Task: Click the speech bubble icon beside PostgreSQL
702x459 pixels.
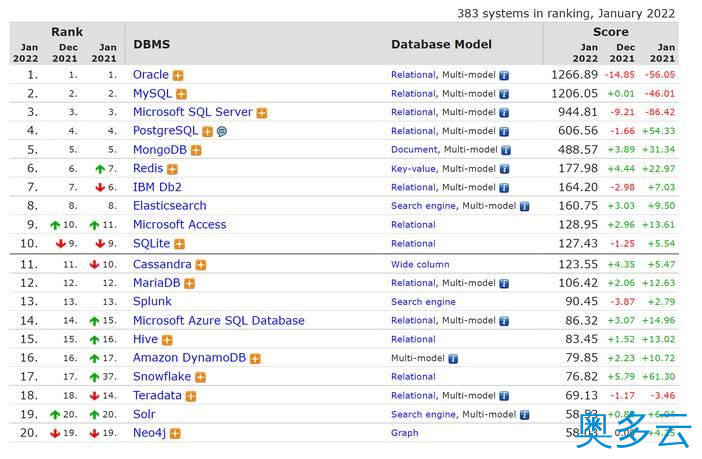Action: pos(222,132)
